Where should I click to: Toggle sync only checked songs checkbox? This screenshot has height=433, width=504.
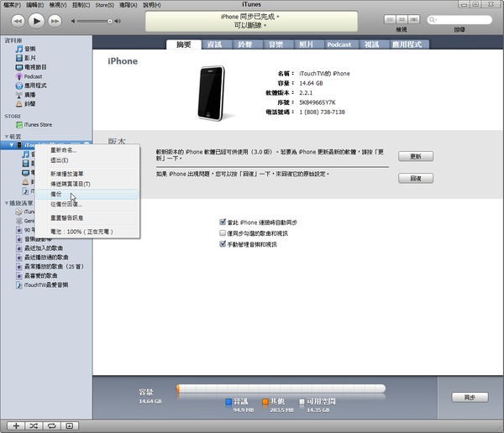pyautogui.click(x=223, y=233)
